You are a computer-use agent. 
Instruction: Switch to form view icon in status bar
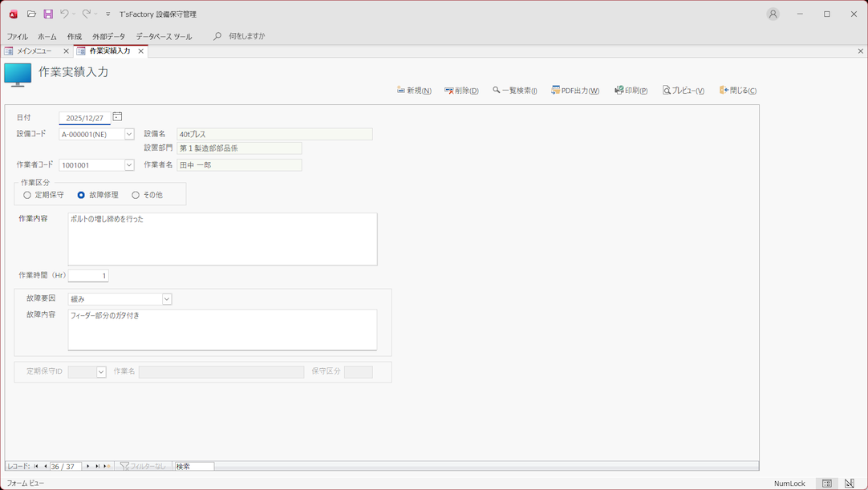coord(827,484)
